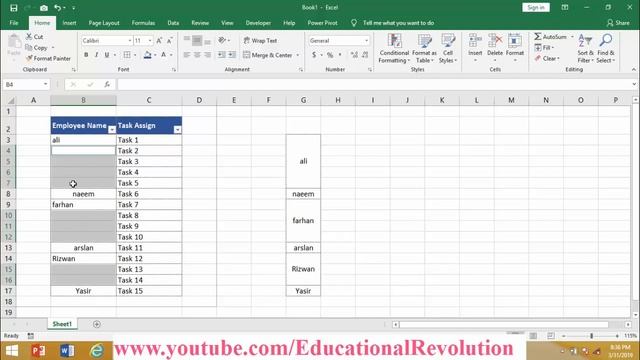Apply Percent Style format
Viewport: 640px width, 360px height.
(x=330, y=55)
